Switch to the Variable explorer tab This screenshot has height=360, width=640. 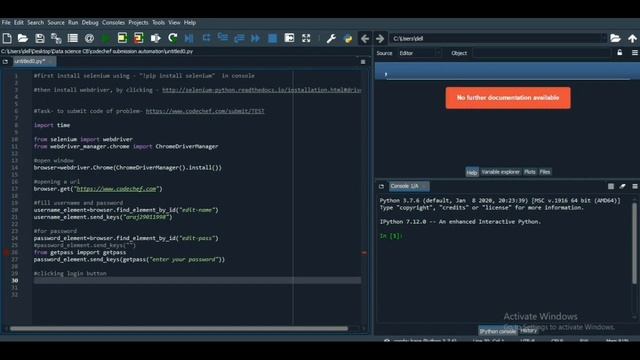pos(500,172)
